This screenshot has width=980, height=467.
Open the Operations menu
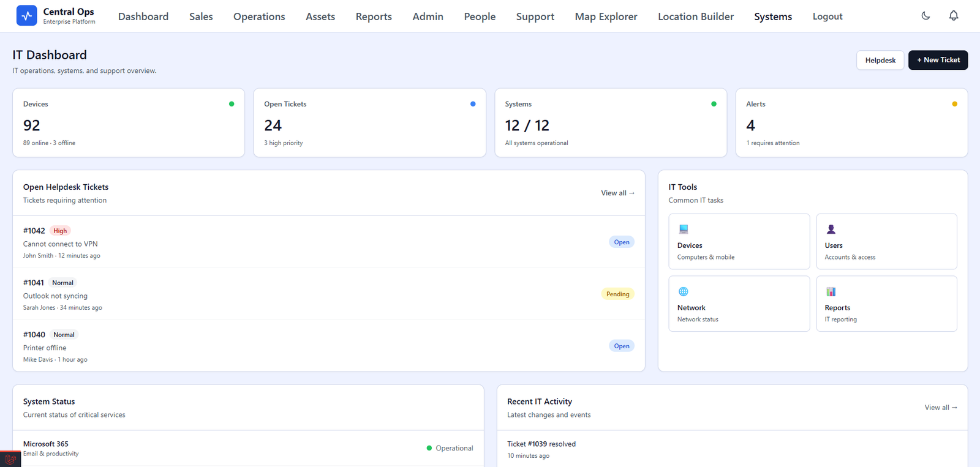(259, 17)
